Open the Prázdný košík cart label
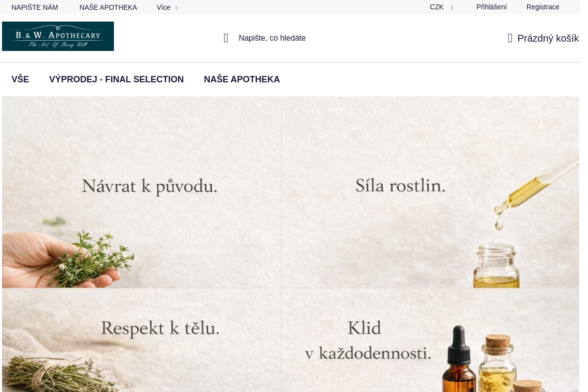The width and height of the screenshot is (588, 392). click(548, 38)
